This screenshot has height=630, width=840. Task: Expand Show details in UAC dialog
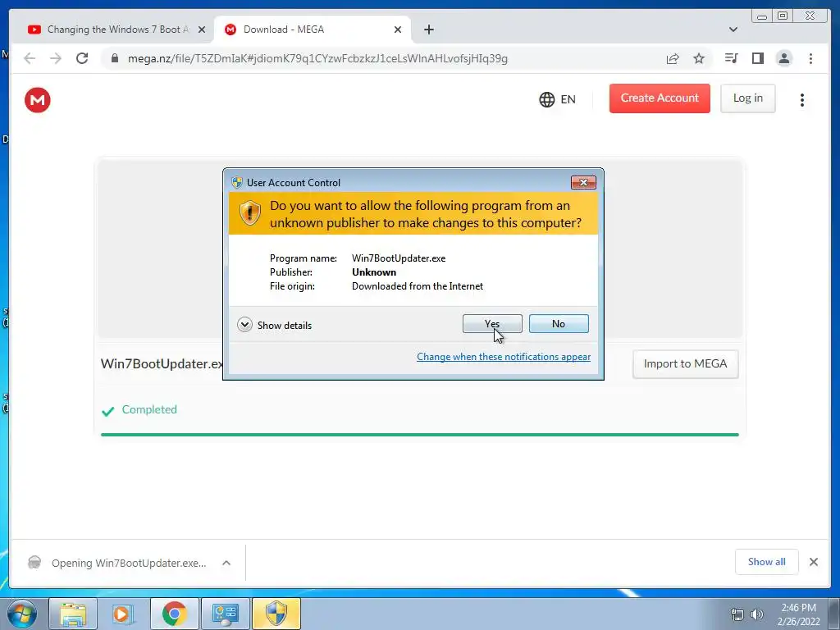click(274, 325)
